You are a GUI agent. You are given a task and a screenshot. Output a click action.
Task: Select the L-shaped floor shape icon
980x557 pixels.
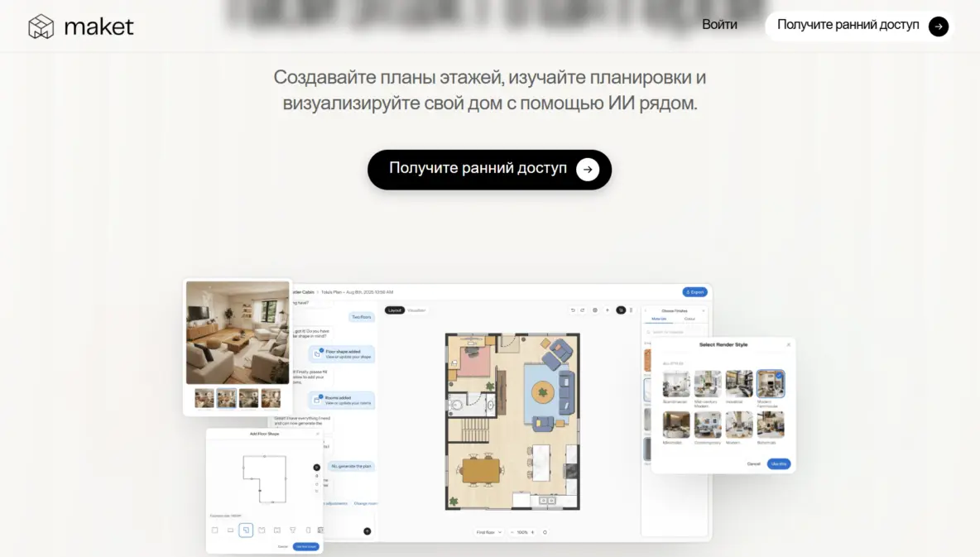[246, 530]
